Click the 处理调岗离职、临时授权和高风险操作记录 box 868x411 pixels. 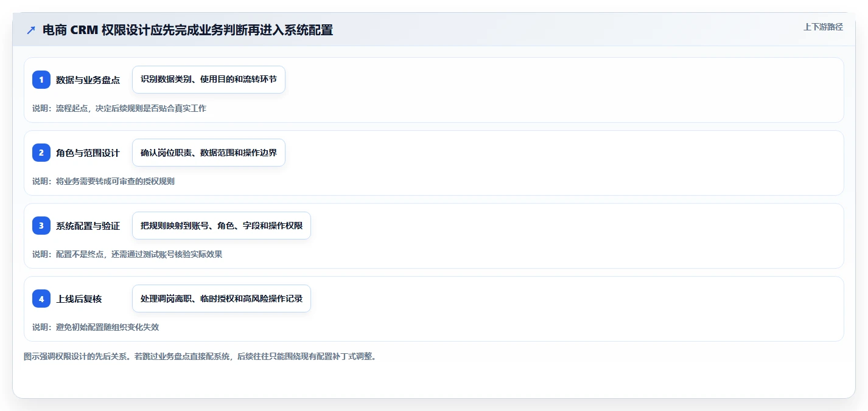tap(222, 299)
